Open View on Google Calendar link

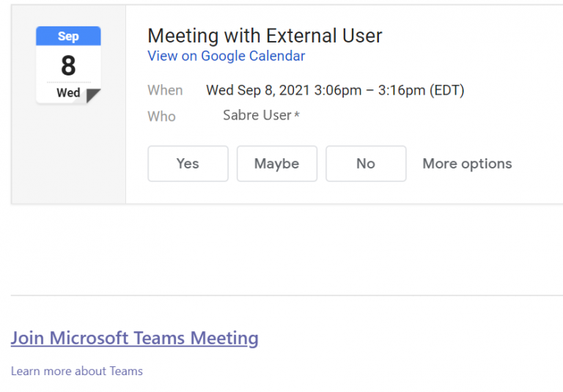click(x=226, y=56)
